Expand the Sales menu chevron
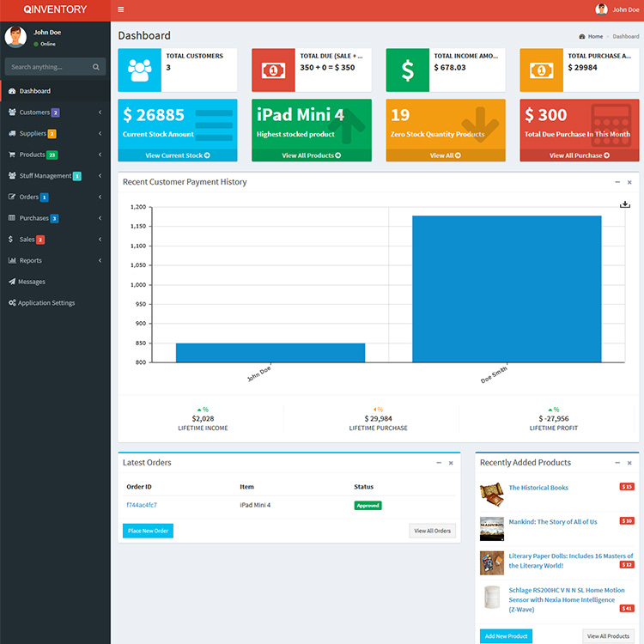 [x=100, y=239]
